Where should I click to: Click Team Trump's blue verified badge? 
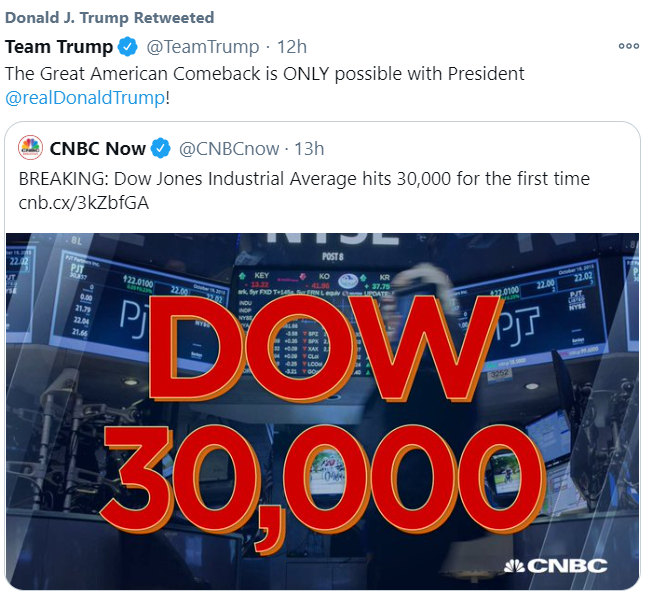coord(127,47)
